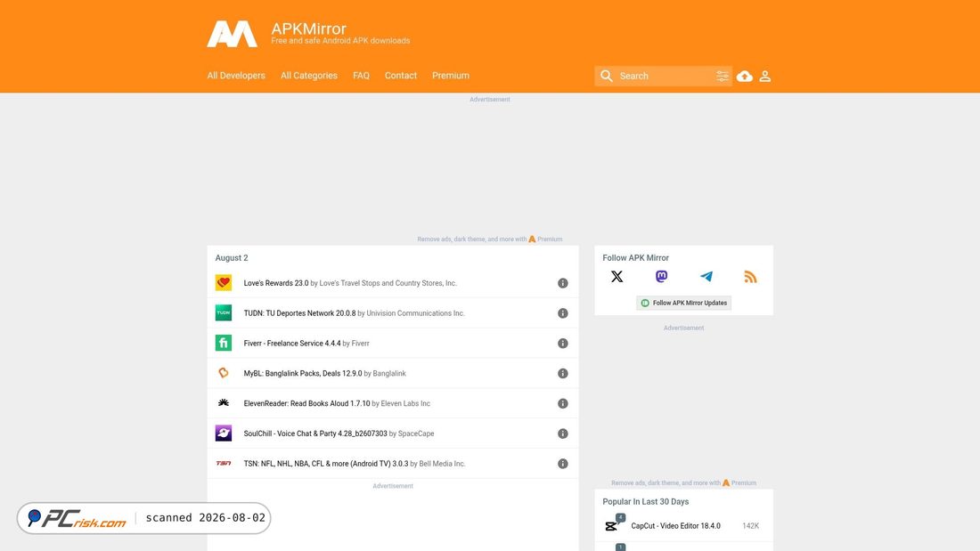
Task: Open Bell Media Inc. developer link
Action: [443, 464]
